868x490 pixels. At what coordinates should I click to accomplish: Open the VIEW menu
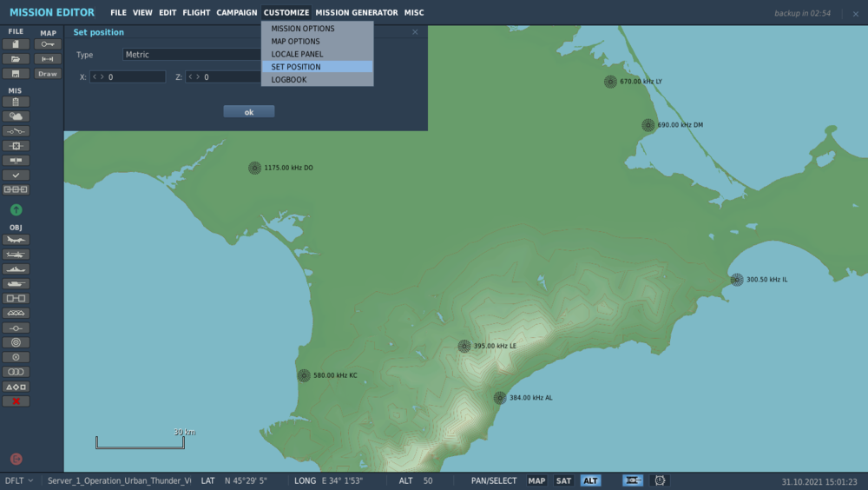point(142,12)
